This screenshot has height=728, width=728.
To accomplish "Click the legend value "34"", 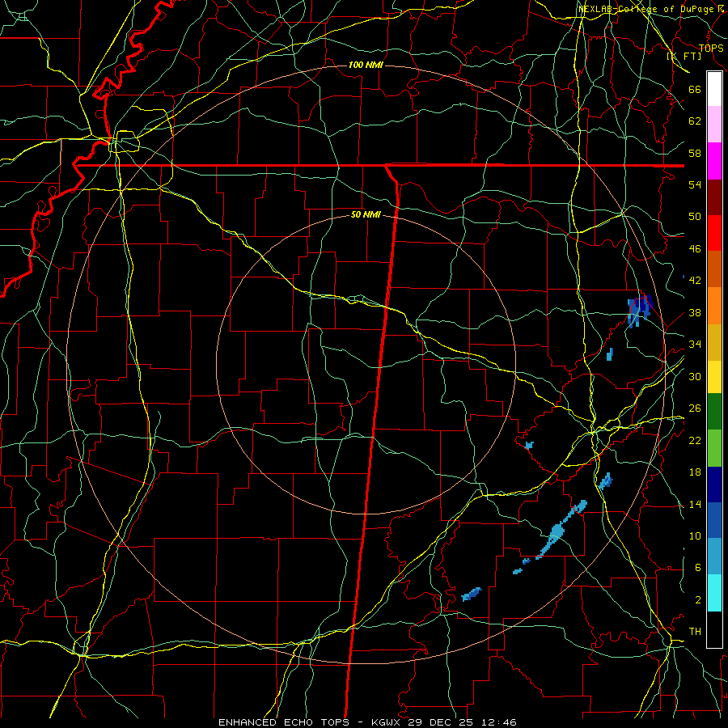I will 695,344.
